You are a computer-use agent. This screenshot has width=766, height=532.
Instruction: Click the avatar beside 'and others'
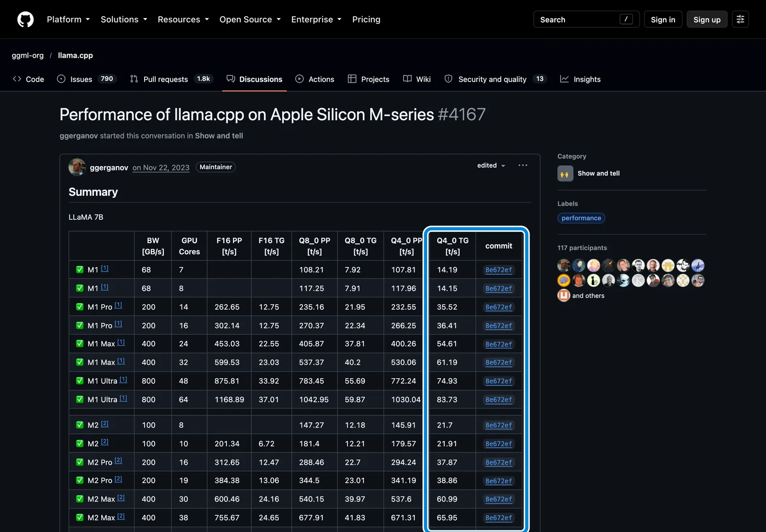coord(564,295)
